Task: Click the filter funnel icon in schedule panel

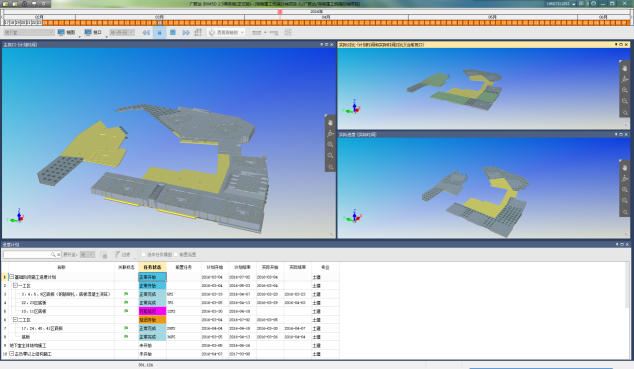Action: 116,254
